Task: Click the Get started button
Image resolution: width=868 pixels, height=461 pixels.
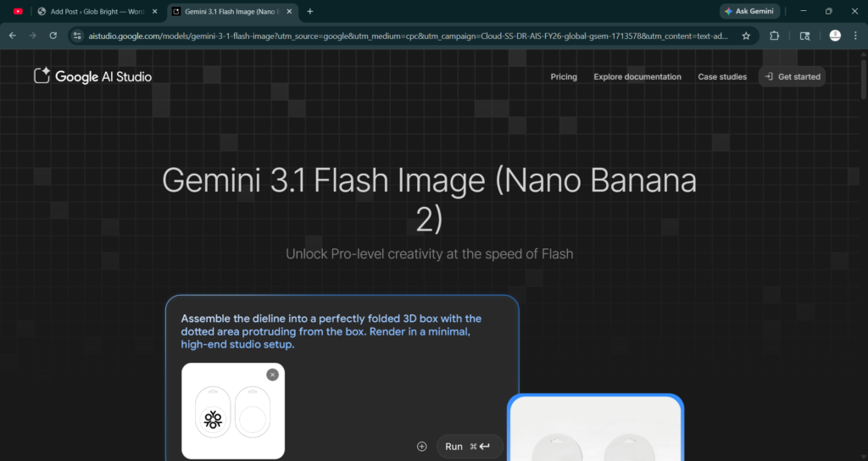Action: pyautogui.click(x=793, y=76)
